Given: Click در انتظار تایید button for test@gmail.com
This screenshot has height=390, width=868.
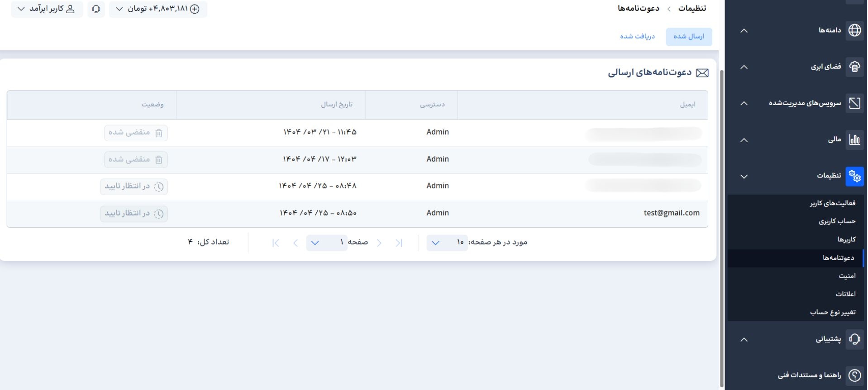Looking at the screenshot, I should coord(134,214).
